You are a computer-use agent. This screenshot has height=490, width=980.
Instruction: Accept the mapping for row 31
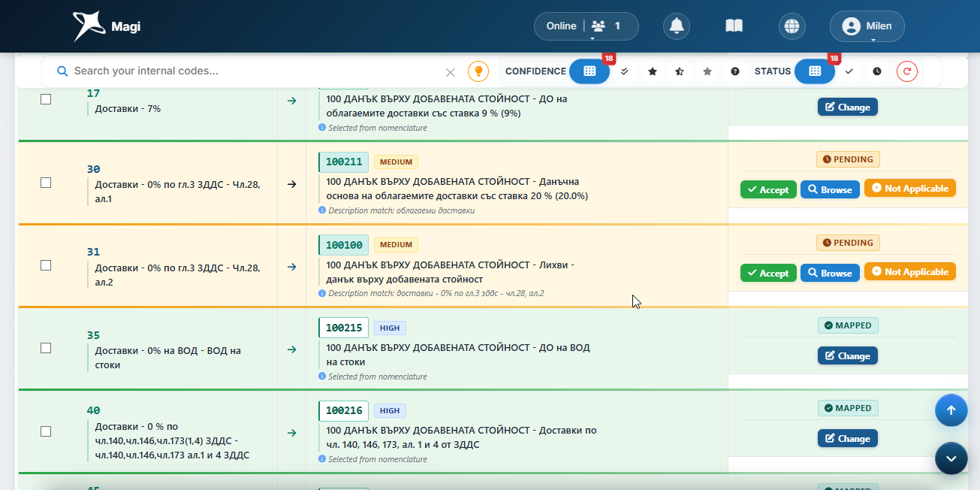[767, 273]
